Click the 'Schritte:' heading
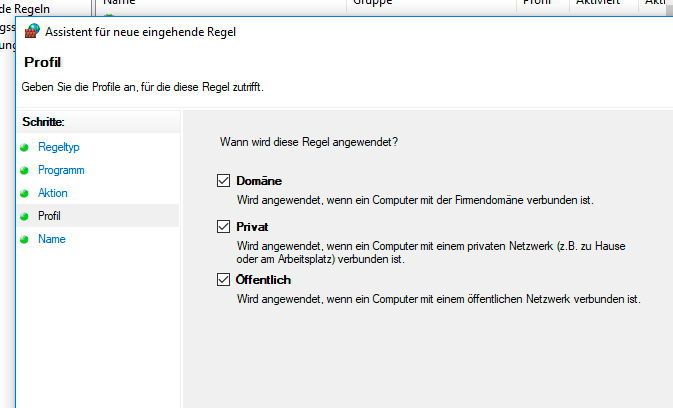Image resolution: width=673 pixels, height=408 pixels. click(x=43, y=122)
